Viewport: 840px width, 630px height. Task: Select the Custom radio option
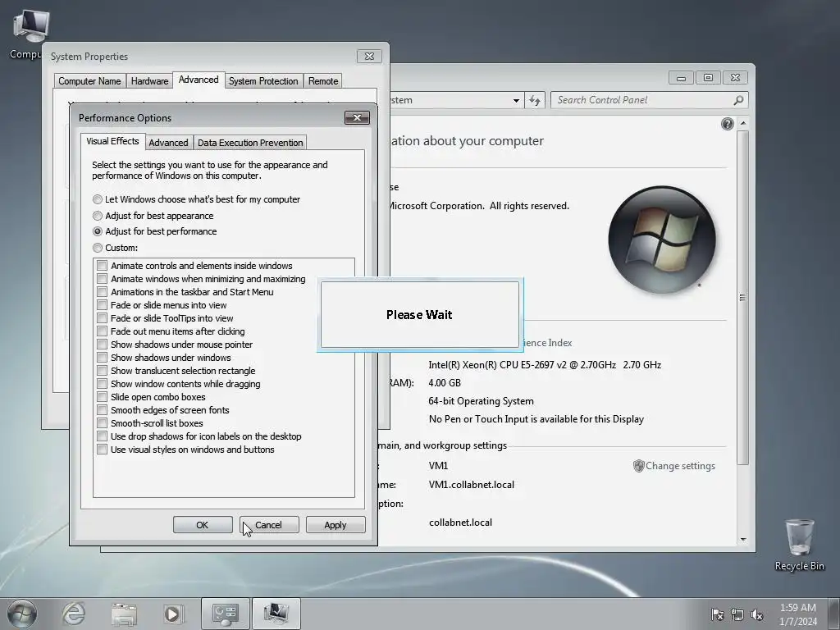tap(98, 248)
